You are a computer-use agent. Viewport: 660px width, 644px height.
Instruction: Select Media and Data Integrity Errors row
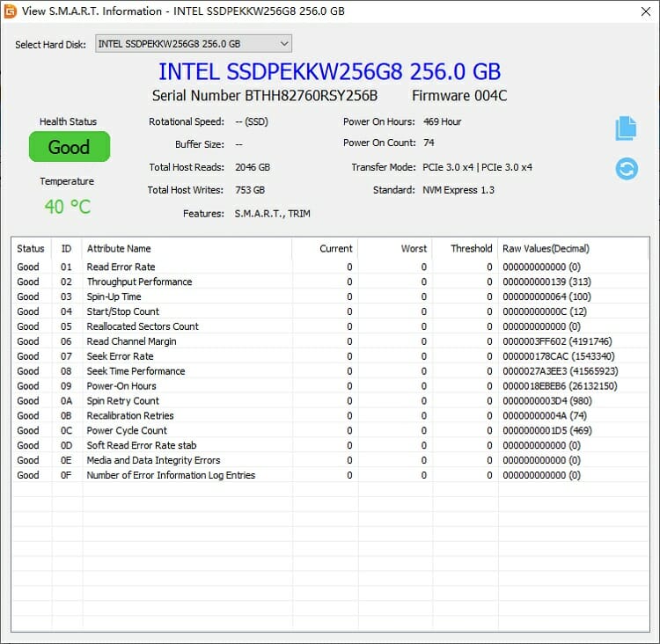point(153,460)
